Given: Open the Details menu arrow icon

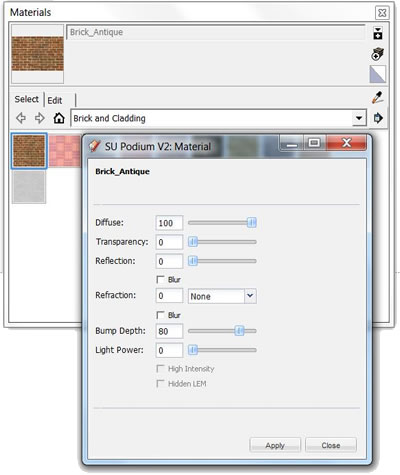Looking at the screenshot, I should point(378,118).
